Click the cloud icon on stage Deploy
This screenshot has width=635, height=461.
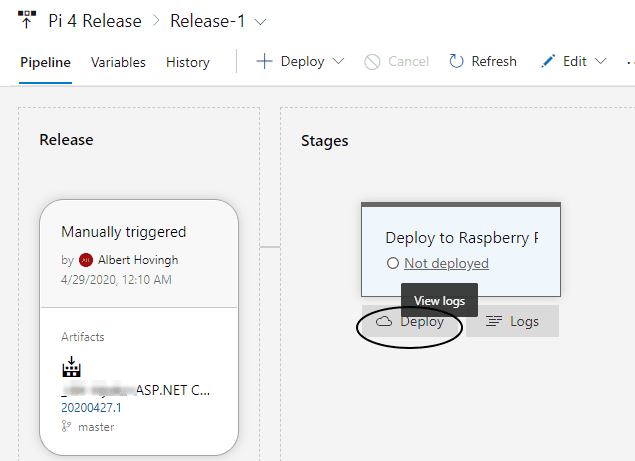tap(384, 322)
